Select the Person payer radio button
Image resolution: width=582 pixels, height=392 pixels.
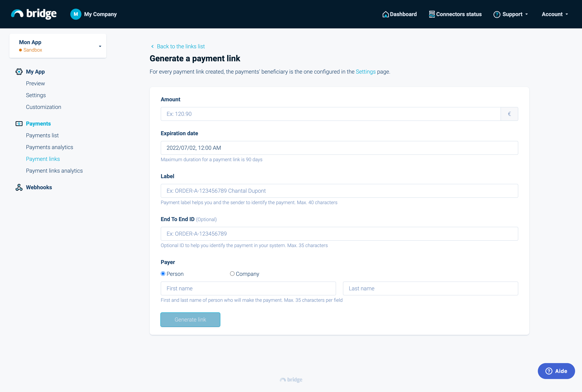[x=163, y=274]
